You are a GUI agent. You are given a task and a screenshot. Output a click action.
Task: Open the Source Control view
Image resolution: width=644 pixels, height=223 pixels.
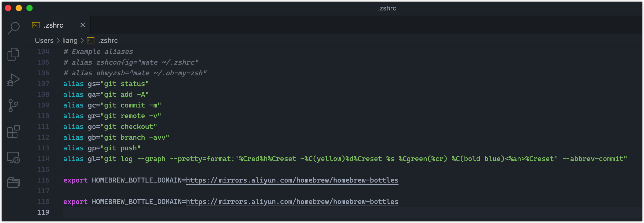click(x=13, y=105)
